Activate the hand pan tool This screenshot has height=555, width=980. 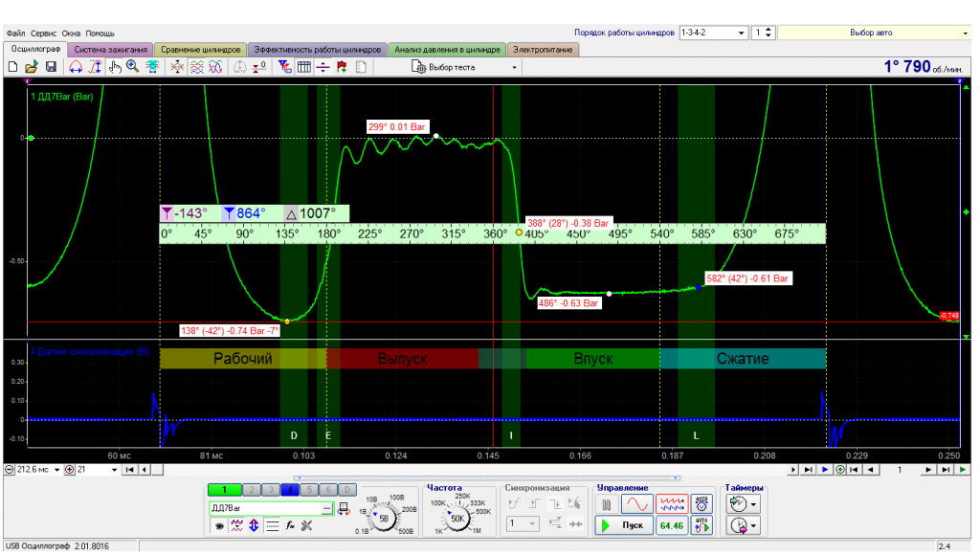(x=115, y=67)
